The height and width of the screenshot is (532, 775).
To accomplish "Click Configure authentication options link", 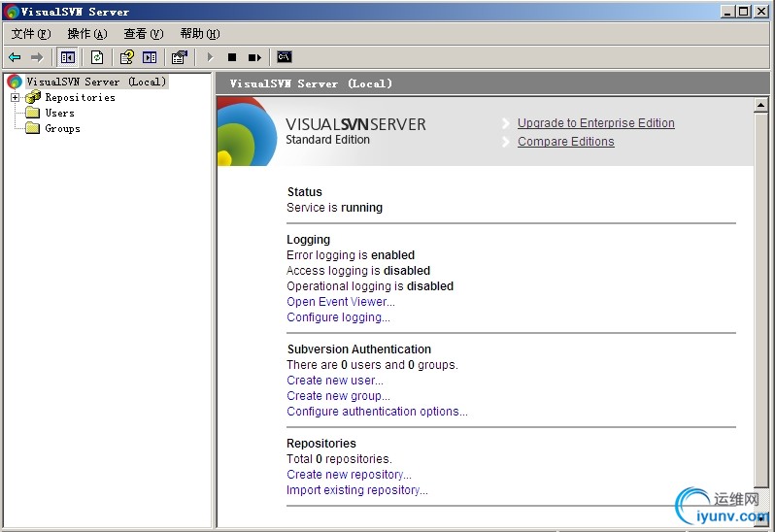I will [x=377, y=412].
